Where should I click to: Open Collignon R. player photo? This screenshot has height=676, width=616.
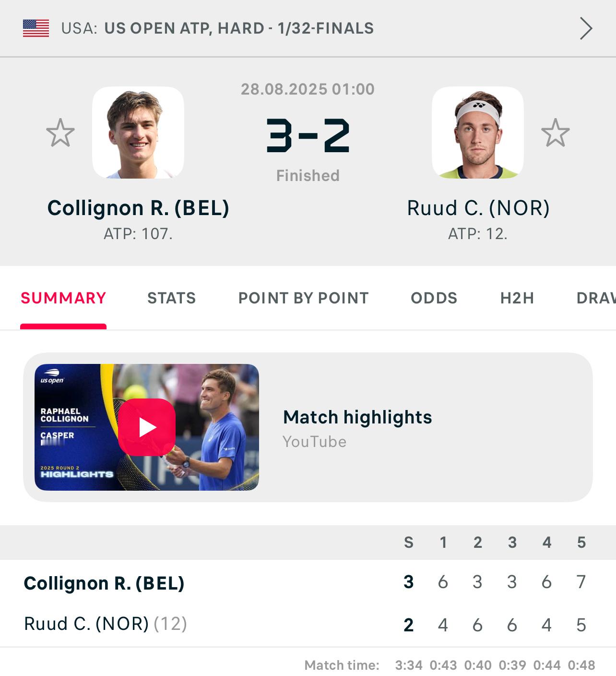click(x=138, y=133)
